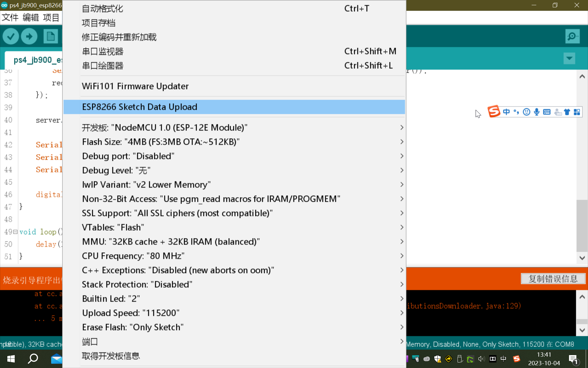Expand the Builtin Led submenu
The height and width of the screenshot is (368, 588).
tap(234, 299)
